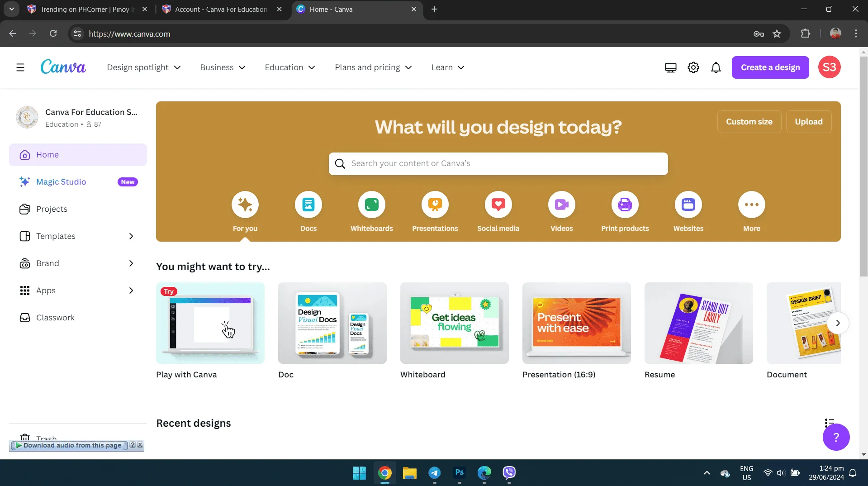Click Download audio from this page

(x=69, y=445)
